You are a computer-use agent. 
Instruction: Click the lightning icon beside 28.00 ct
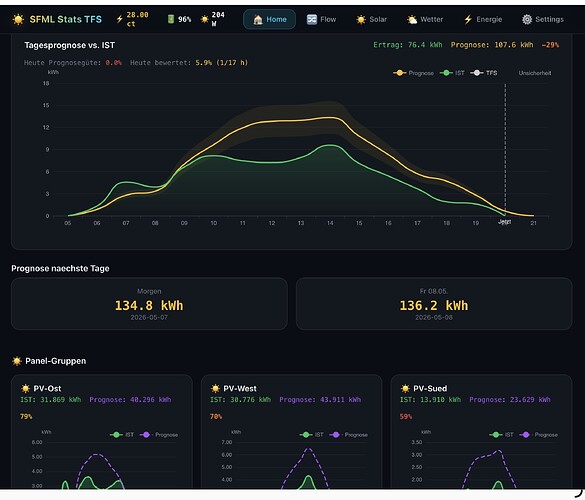(119, 19)
